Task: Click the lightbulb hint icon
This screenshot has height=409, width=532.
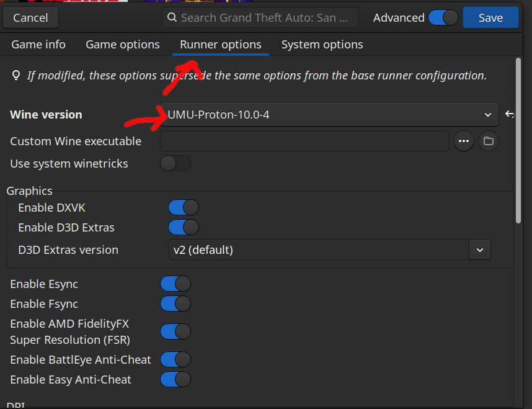Action: point(16,75)
